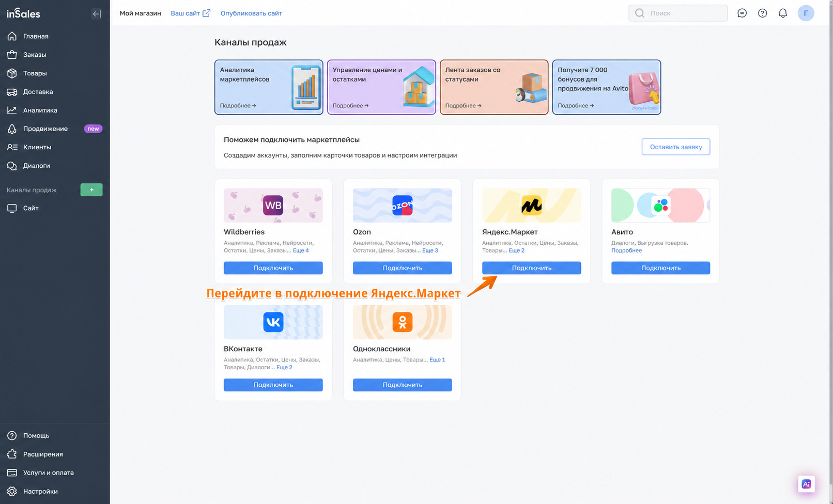Image resolution: width=833 pixels, height=504 pixels.
Task: Click the Одноклассники logo tile
Action: (402, 322)
